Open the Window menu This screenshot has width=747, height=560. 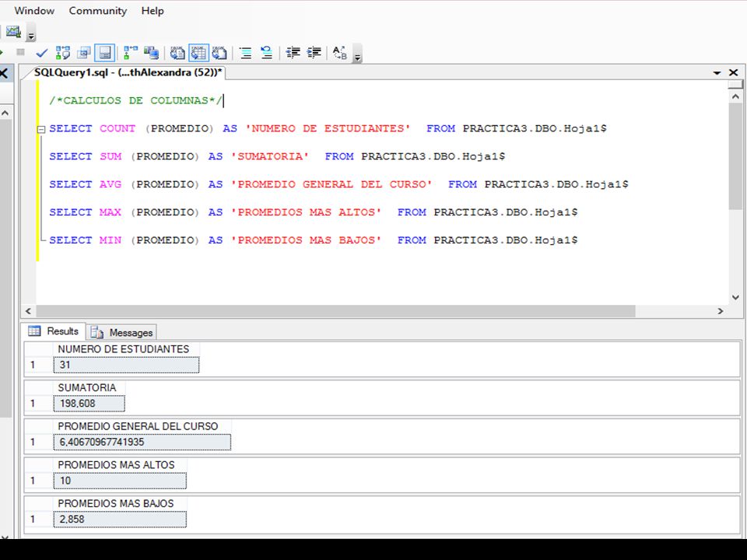(x=34, y=10)
